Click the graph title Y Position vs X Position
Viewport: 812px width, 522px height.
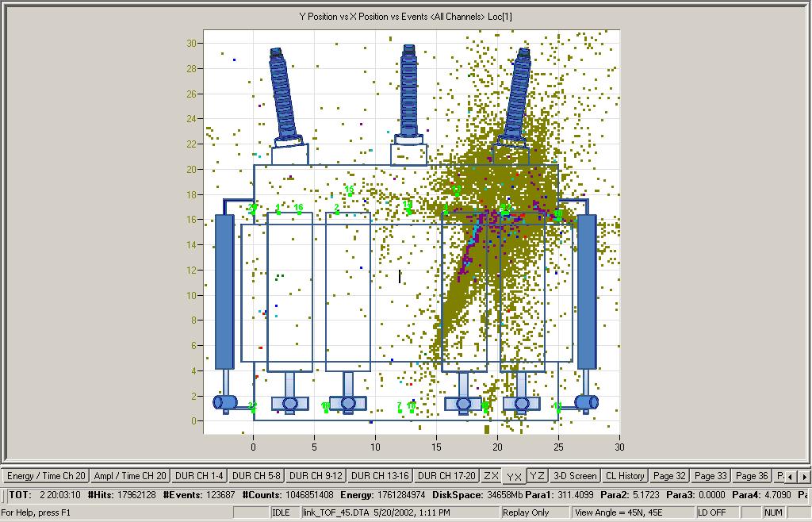pos(405,16)
